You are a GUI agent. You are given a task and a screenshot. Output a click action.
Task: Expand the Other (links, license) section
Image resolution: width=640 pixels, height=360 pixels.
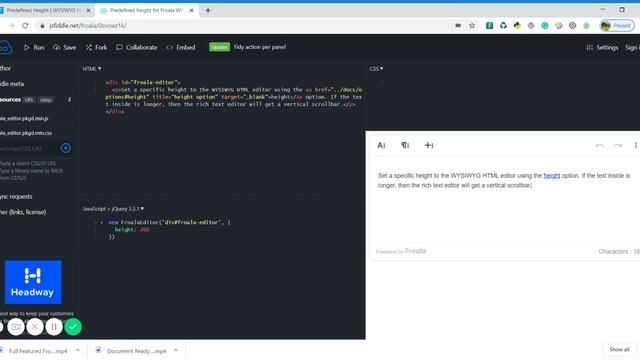tap(23, 212)
